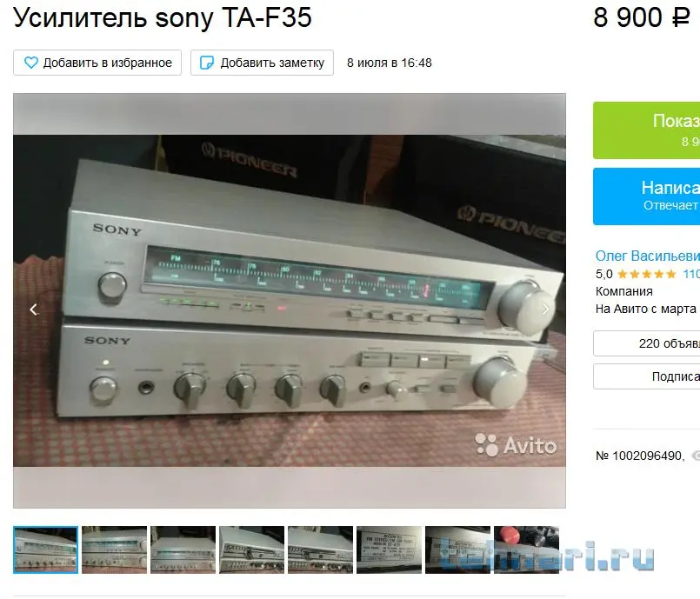700x599 pixels.
Task: Write a message with the blue Написать button
Action: coord(646,196)
